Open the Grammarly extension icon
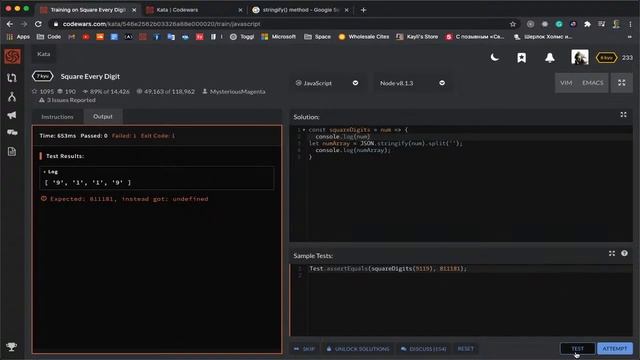This screenshot has height=360, width=640. 559,24
